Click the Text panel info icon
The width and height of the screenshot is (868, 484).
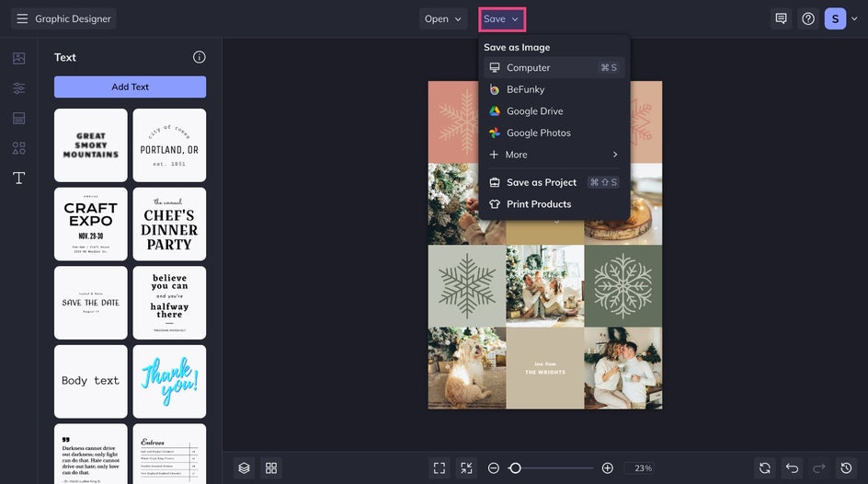pyautogui.click(x=200, y=57)
